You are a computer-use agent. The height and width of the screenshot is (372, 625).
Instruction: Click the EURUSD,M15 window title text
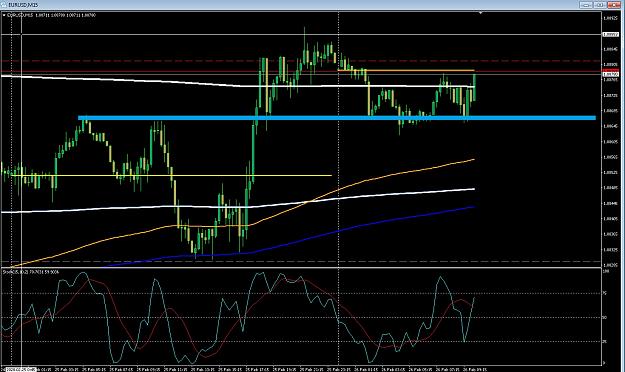pyautogui.click(x=23, y=5)
